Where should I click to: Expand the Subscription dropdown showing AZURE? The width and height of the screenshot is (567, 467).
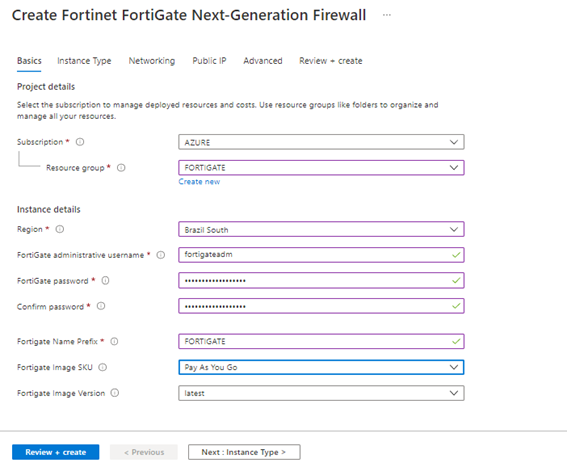[321, 142]
